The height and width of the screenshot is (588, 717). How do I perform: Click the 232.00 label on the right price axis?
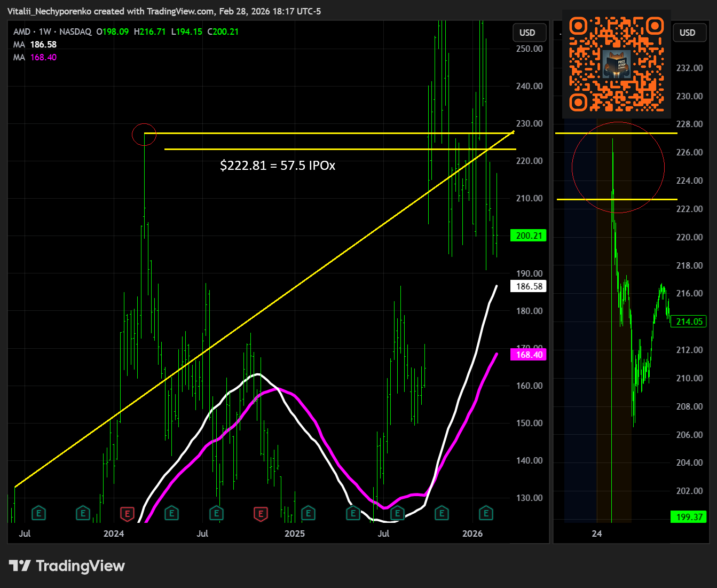689,68
